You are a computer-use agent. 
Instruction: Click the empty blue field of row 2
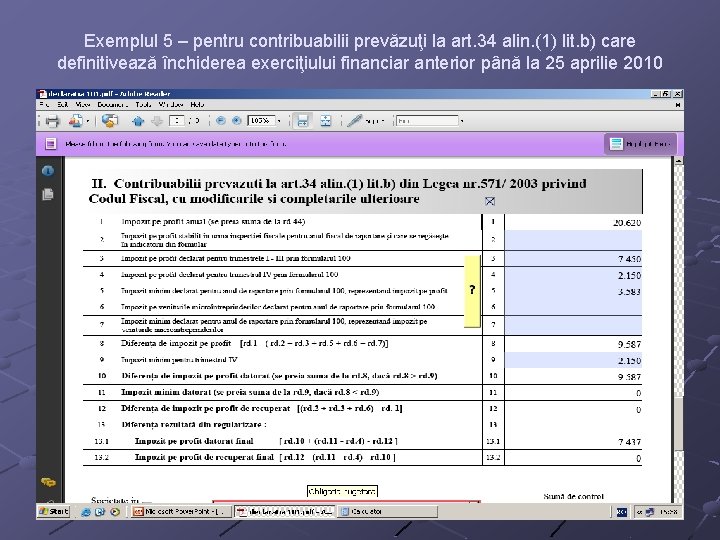573,240
